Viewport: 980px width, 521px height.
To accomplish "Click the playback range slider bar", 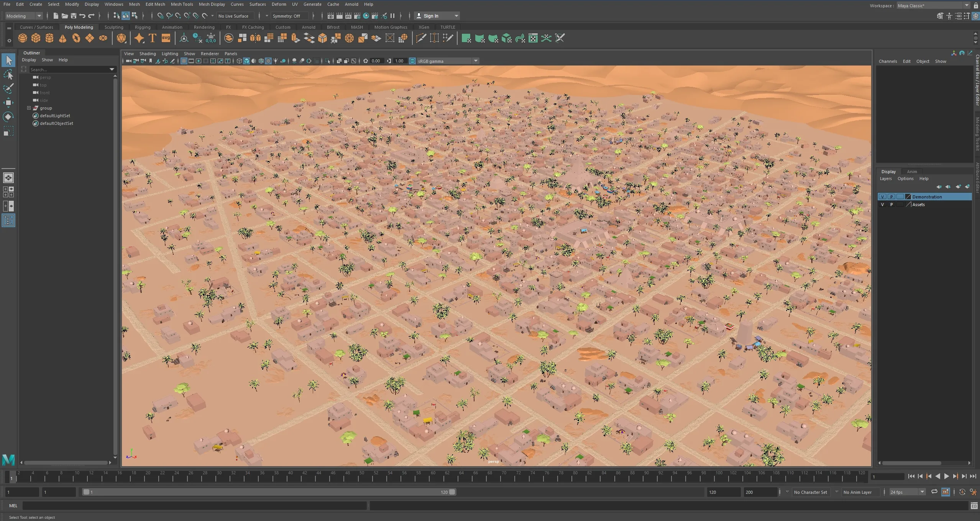I will coord(268,492).
